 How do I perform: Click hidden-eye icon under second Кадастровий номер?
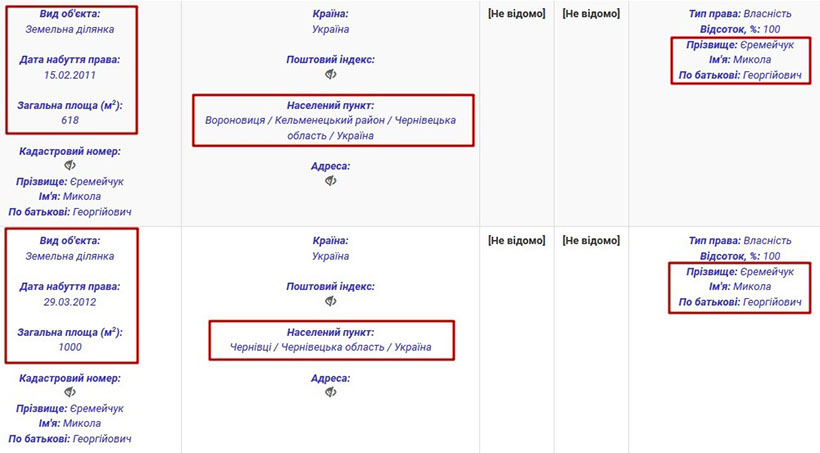tap(70, 393)
